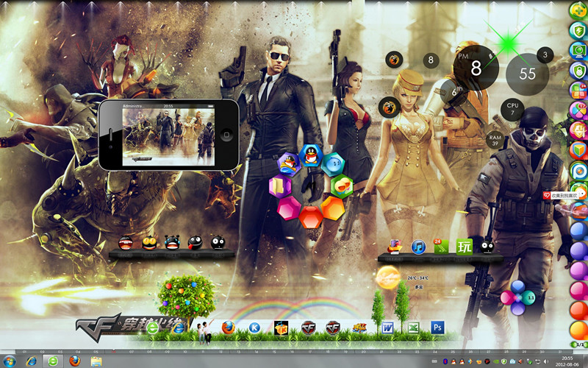Launch Firefox from the grass dock

228,328
